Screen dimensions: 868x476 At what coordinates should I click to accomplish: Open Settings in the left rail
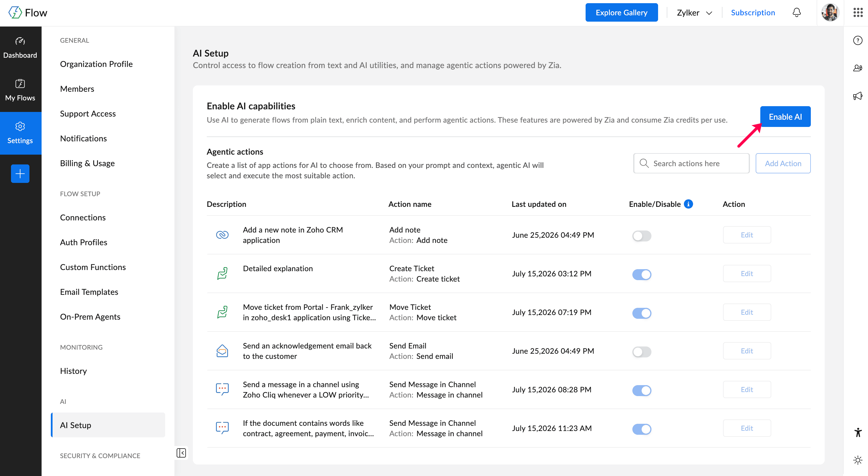[x=20, y=133]
